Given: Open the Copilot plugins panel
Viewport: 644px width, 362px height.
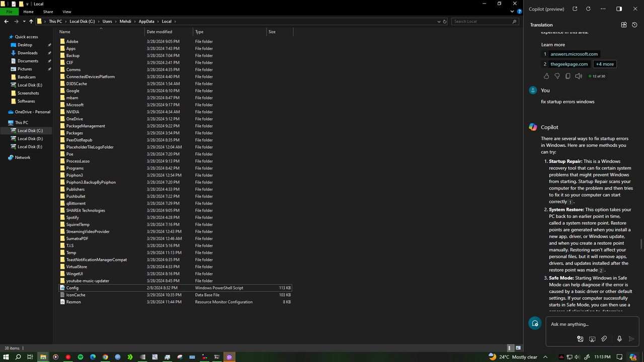Looking at the screenshot, I should click(623, 24).
